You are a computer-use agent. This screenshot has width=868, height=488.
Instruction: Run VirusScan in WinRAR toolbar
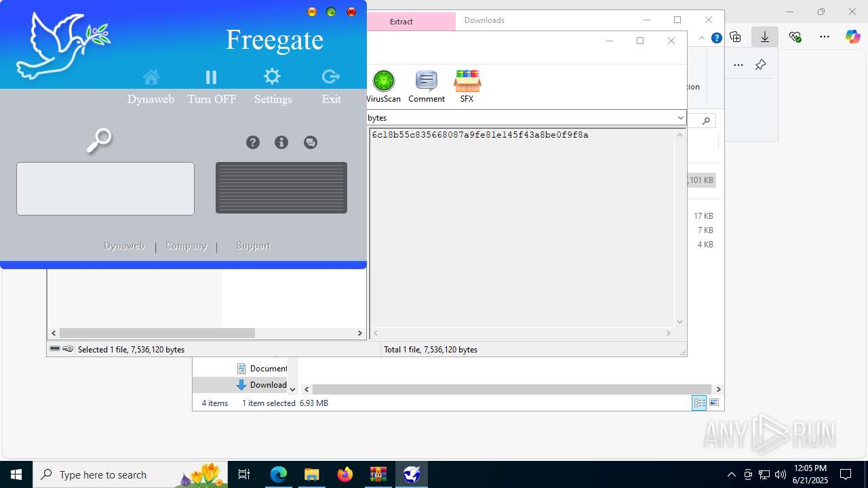[x=384, y=86]
